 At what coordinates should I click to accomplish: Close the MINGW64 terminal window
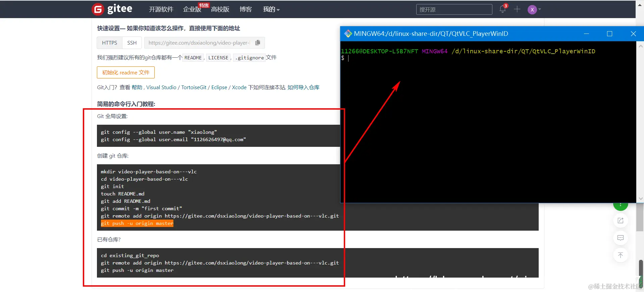pos(633,34)
